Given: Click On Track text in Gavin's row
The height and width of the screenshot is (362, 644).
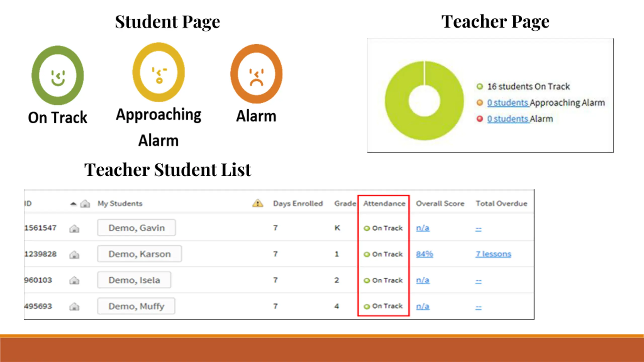Looking at the screenshot, I should pyautogui.click(x=387, y=228).
